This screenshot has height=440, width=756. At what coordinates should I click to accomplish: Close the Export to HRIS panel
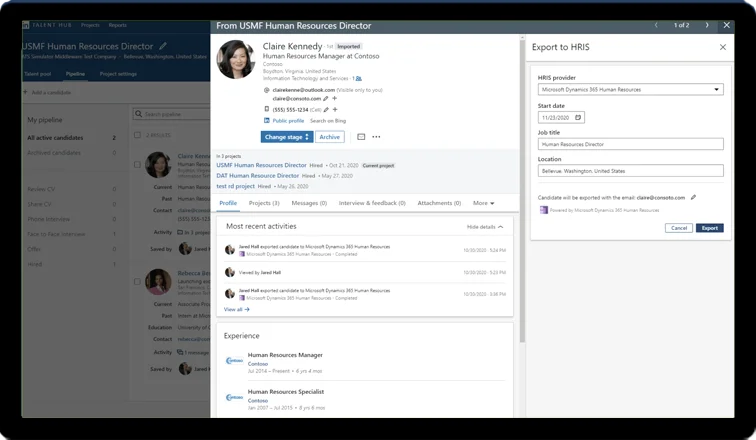pos(722,47)
